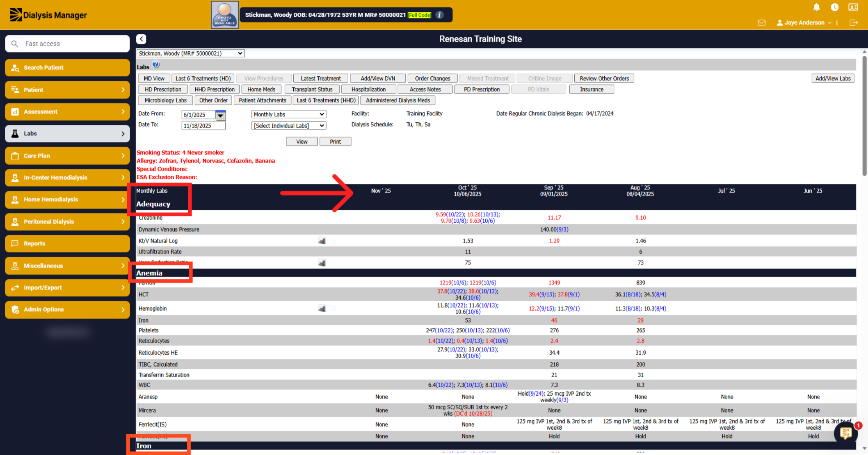Open the clock history icon
The image size is (868, 455).
point(835,7)
